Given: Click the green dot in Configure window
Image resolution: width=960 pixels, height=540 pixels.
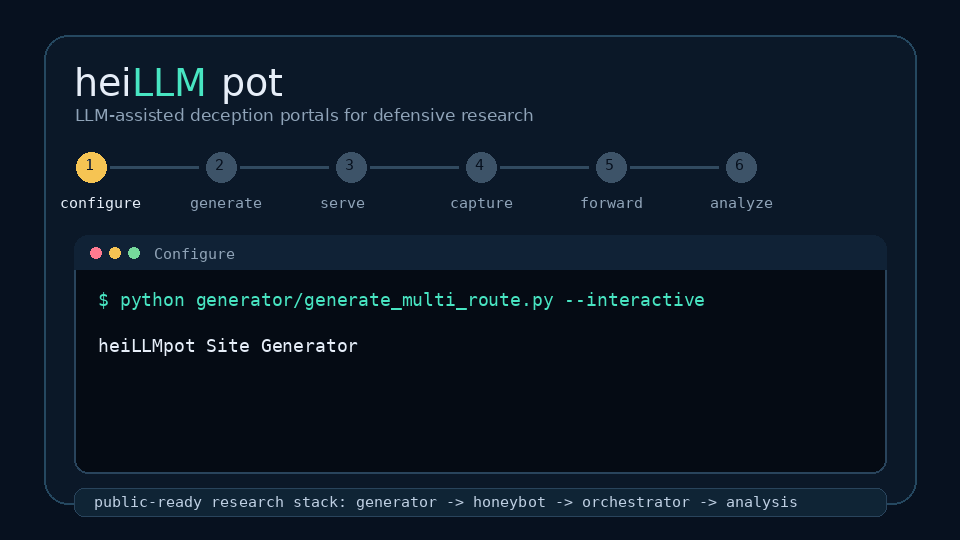Looking at the screenshot, I should click(134, 253).
